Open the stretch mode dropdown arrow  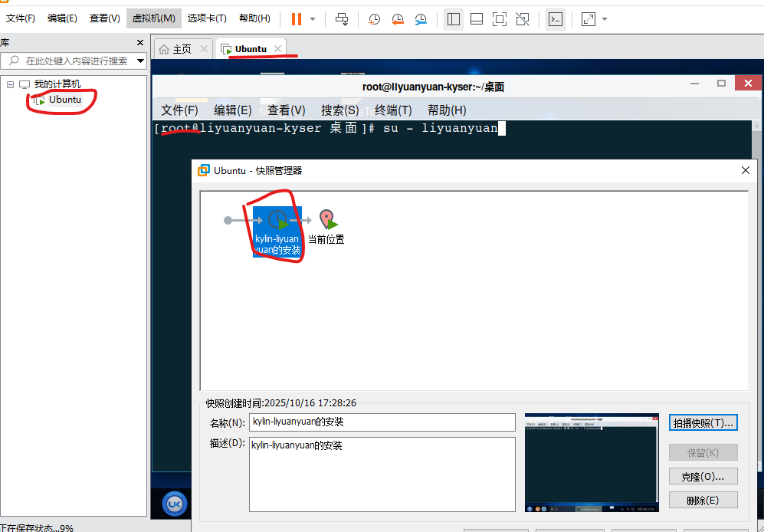coord(605,19)
